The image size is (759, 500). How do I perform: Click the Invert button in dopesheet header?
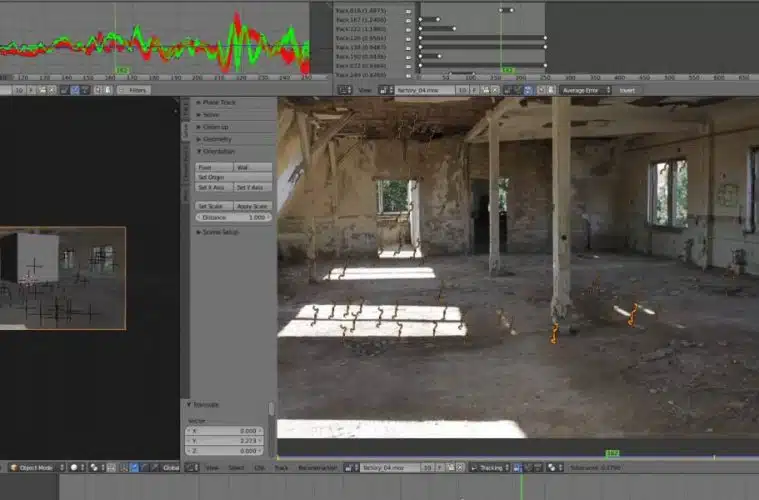coord(626,90)
